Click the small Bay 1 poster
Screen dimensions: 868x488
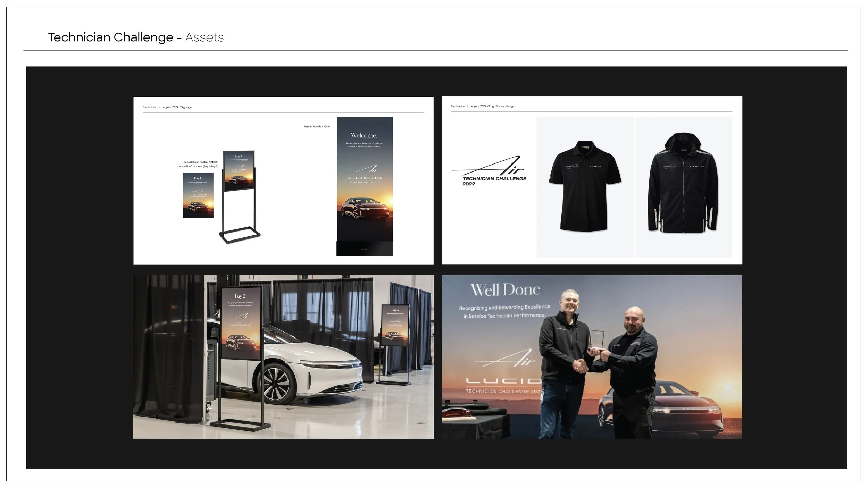198,195
